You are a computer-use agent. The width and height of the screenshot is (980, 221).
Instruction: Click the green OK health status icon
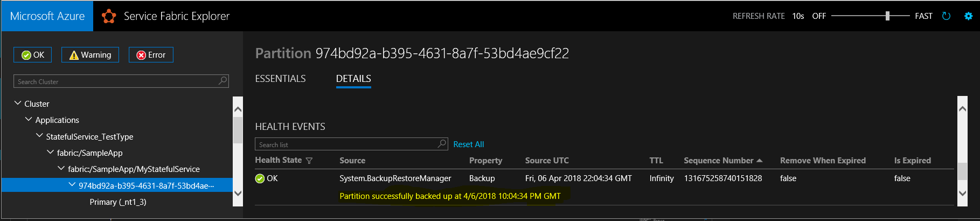pyautogui.click(x=260, y=178)
